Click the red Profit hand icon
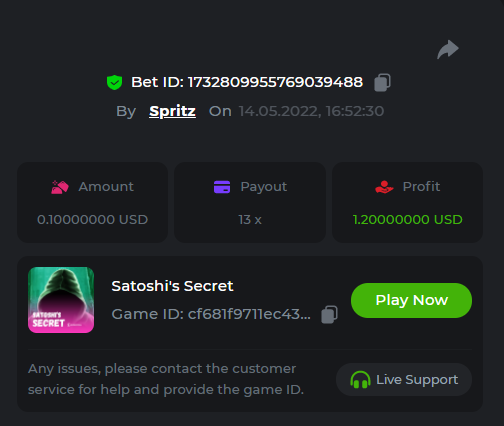This screenshot has height=426, width=504. pyautogui.click(x=384, y=187)
